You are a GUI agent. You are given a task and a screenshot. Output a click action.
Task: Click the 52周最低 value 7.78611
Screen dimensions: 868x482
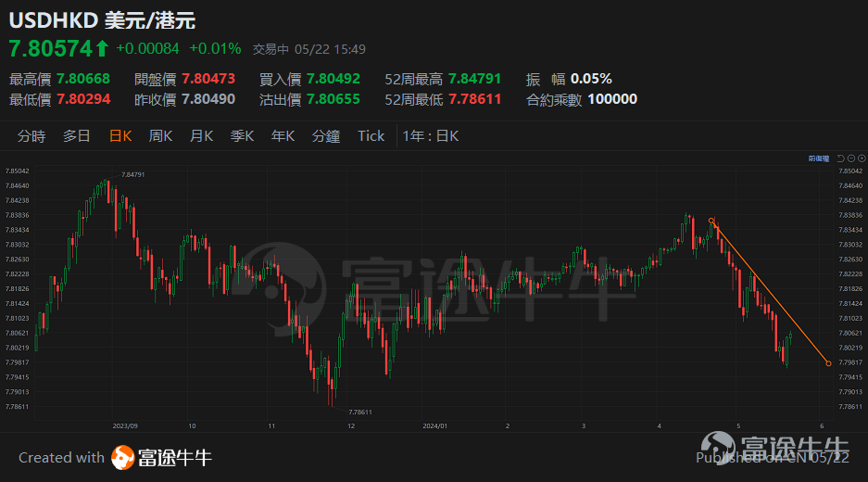point(475,99)
